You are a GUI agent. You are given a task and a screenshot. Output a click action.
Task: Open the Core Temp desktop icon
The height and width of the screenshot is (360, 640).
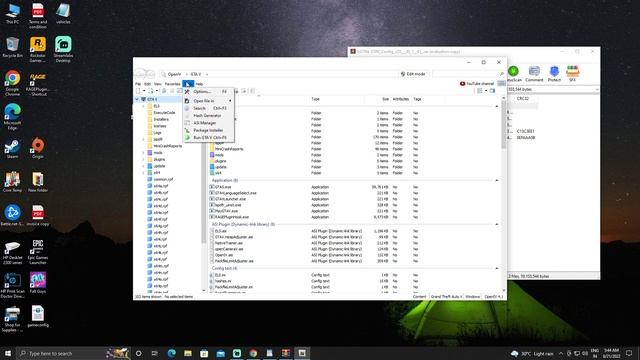12,182
